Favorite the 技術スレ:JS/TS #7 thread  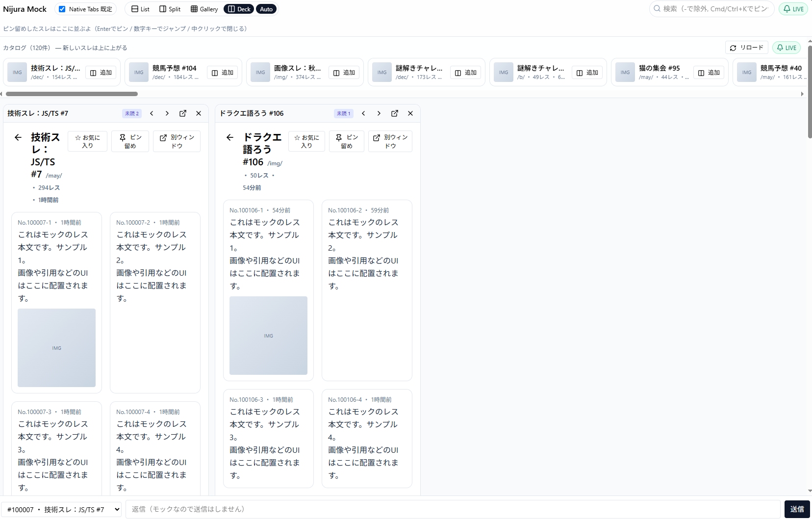pos(87,141)
